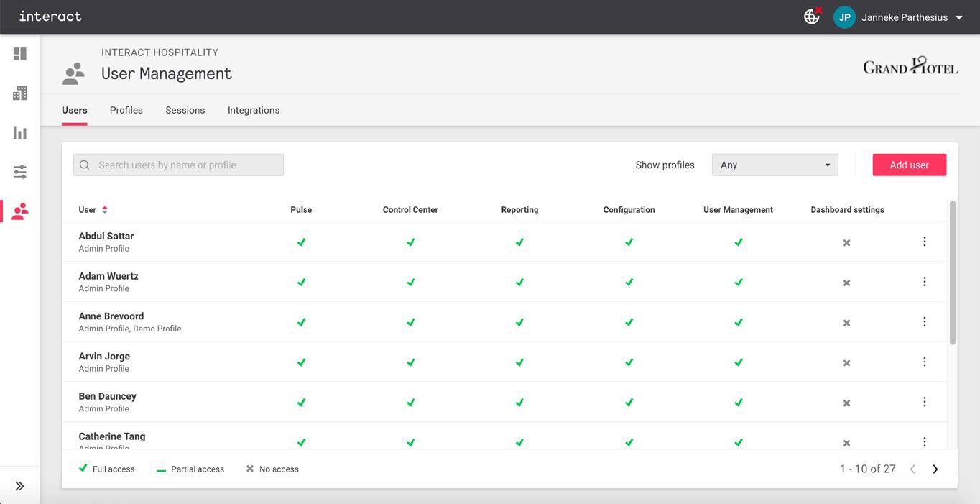
Task: Open the buildings icon in sidebar
Action: (x=20, y=93)
